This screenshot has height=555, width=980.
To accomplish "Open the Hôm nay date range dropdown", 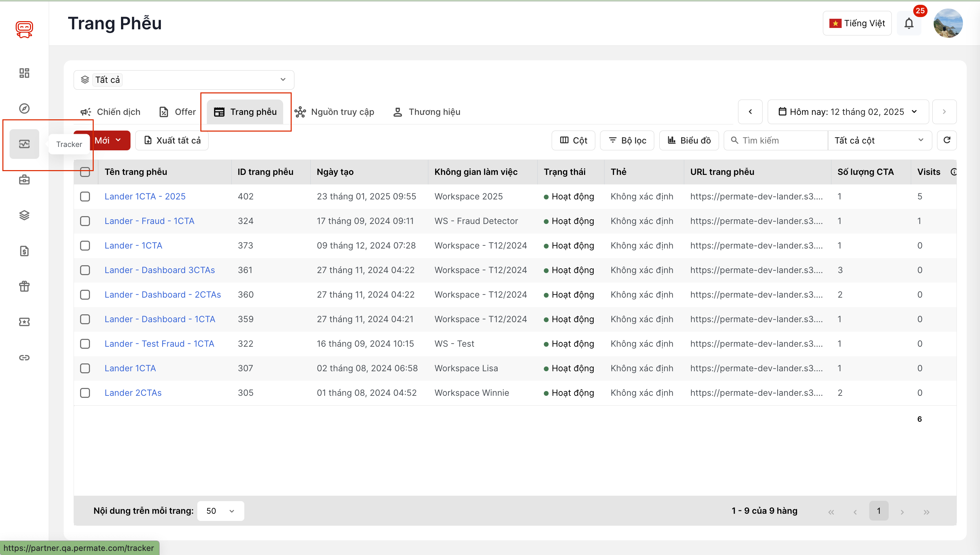I will click(x=848, y=112).
